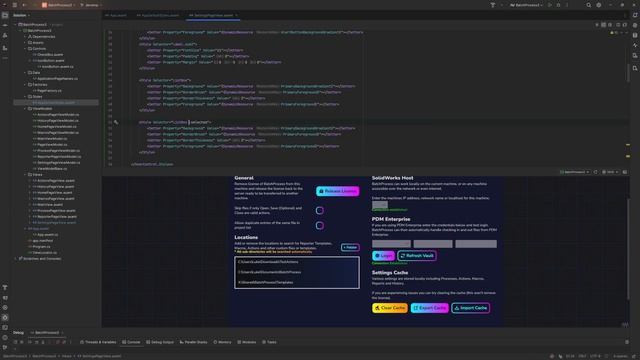The height and width of the screenshot is (360, 640).
Task: Open the Explorer tool window icon
Action: pyautogui.click(x=5, y=16)
